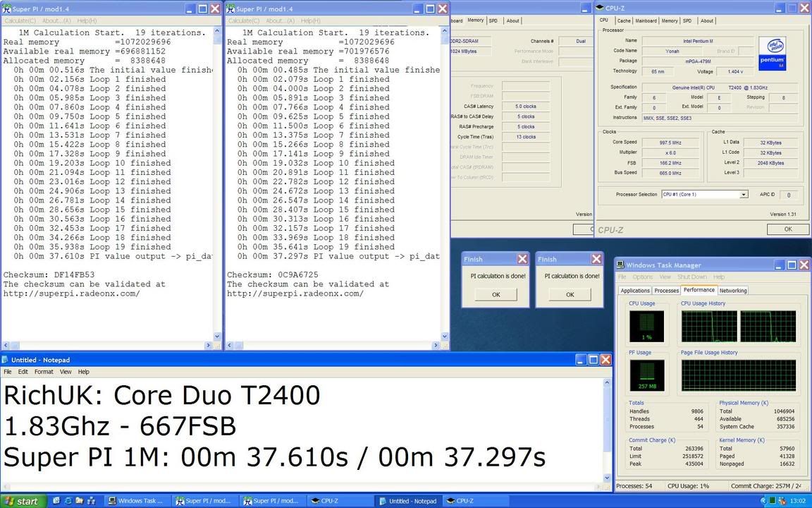Click the Bus Speed value 665.0 MHz
The width and height of the screenshot is (812, 508).
click(x=670, y=173)
